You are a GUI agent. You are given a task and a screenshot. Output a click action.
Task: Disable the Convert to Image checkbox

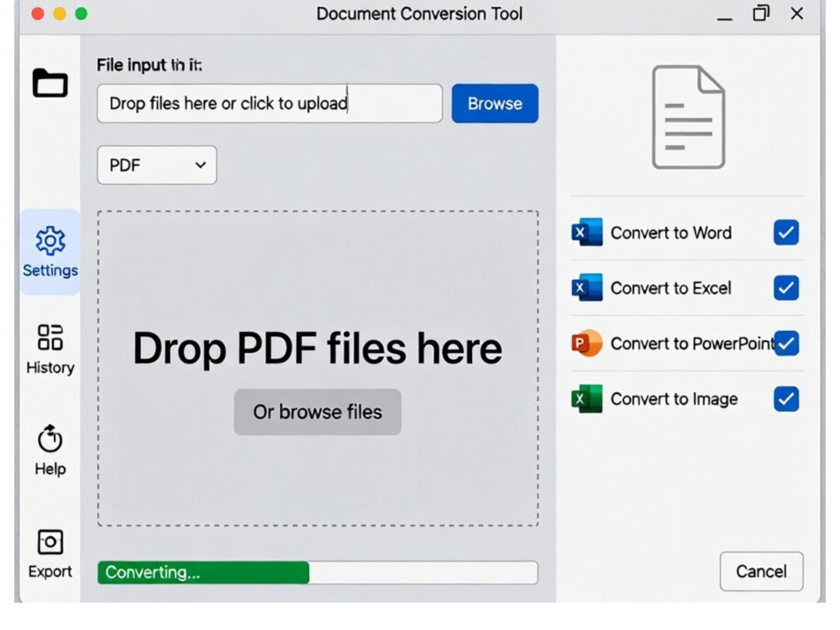click(786, 398)
